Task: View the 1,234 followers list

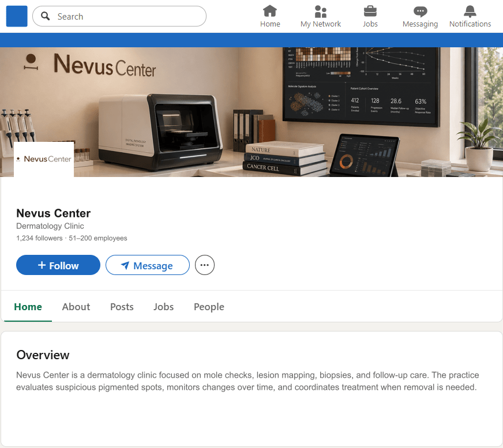Action: pos(39,238)
